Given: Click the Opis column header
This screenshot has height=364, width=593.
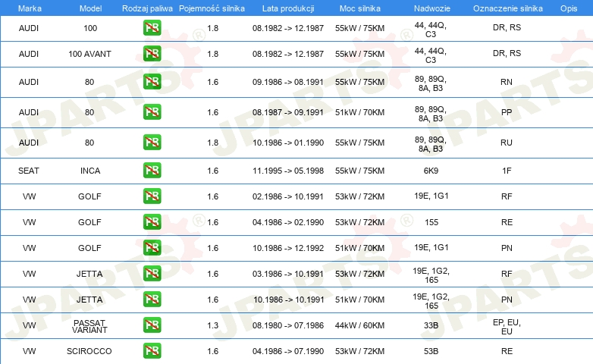Looking at the screenshot, I should (x=569, y=8).
